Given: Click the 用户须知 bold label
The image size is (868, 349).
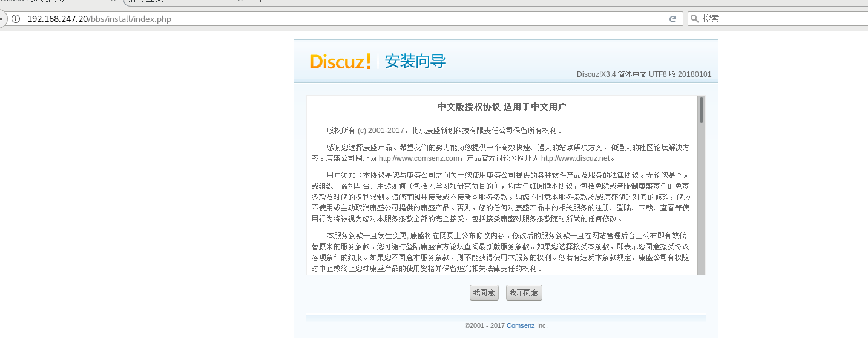Looking at the screenshot, I should click(x=343, y=175).
